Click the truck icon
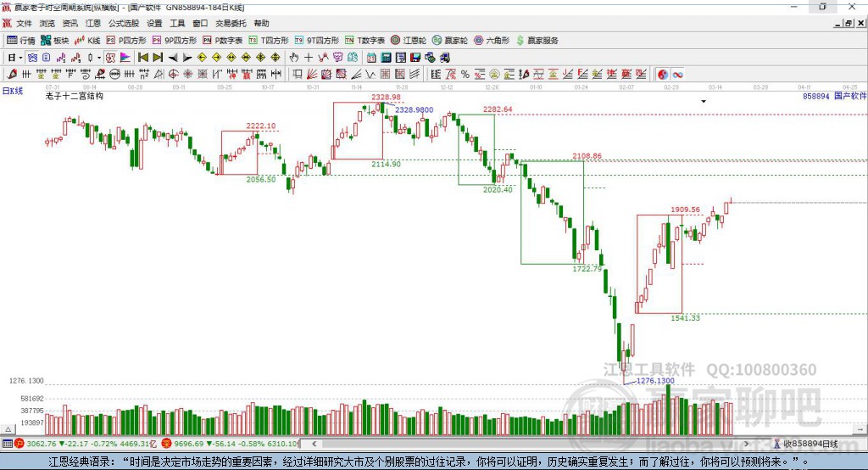This screenshot has height=470, width=868. [444, 58]
